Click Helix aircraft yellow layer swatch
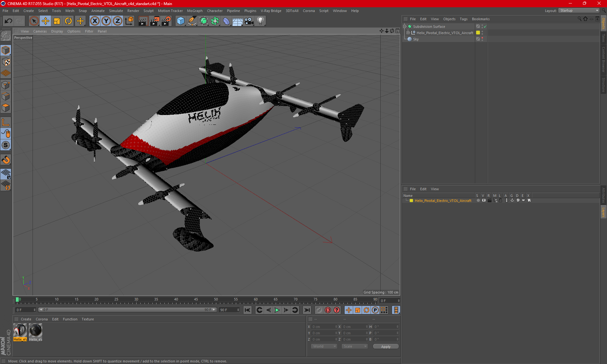 coord(478,33)
